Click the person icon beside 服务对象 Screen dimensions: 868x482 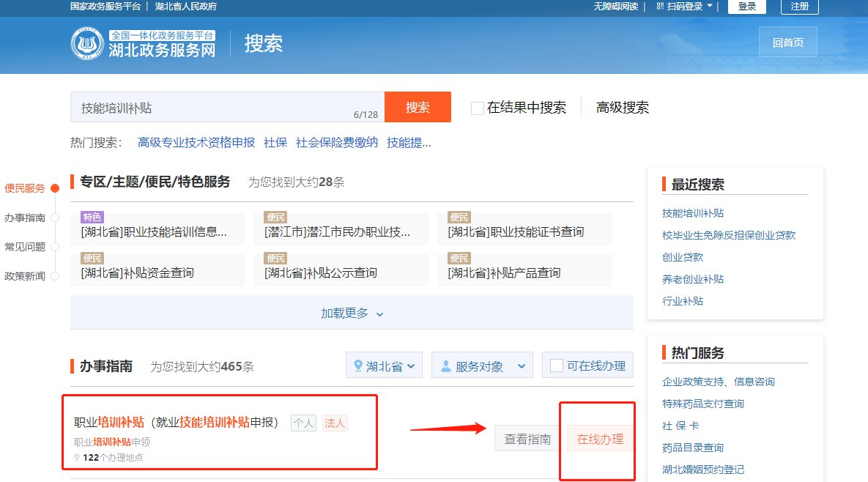[x=445, y=366]
